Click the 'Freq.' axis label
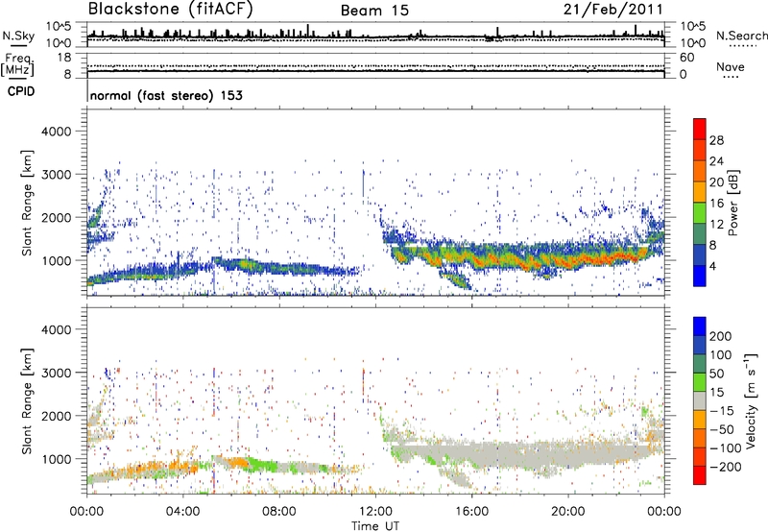Screen dimensions: 768x532 tap(19, 59)
